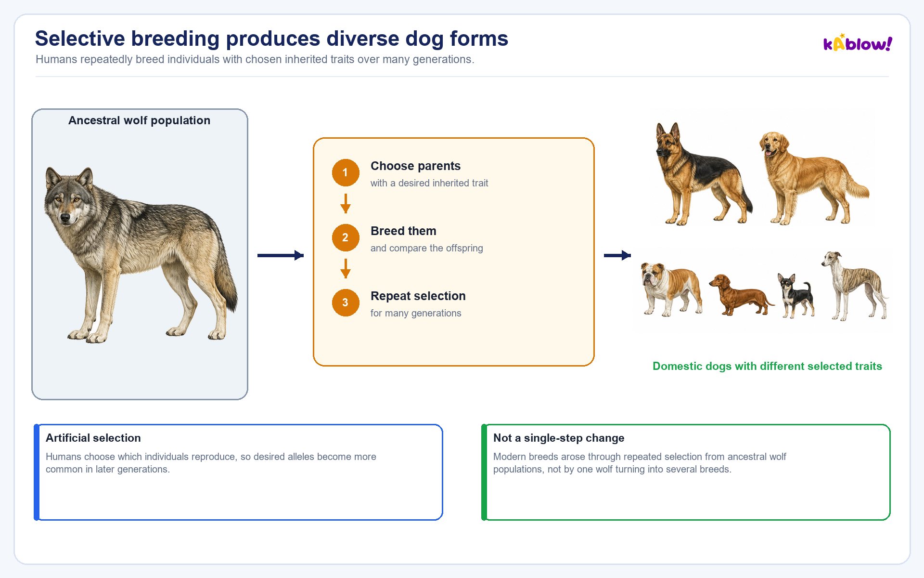Image resolution: width=924 pixels, height=578 pixels.
Task: Click the 'Artificial selection' card heading
Action: coord(93,438)
